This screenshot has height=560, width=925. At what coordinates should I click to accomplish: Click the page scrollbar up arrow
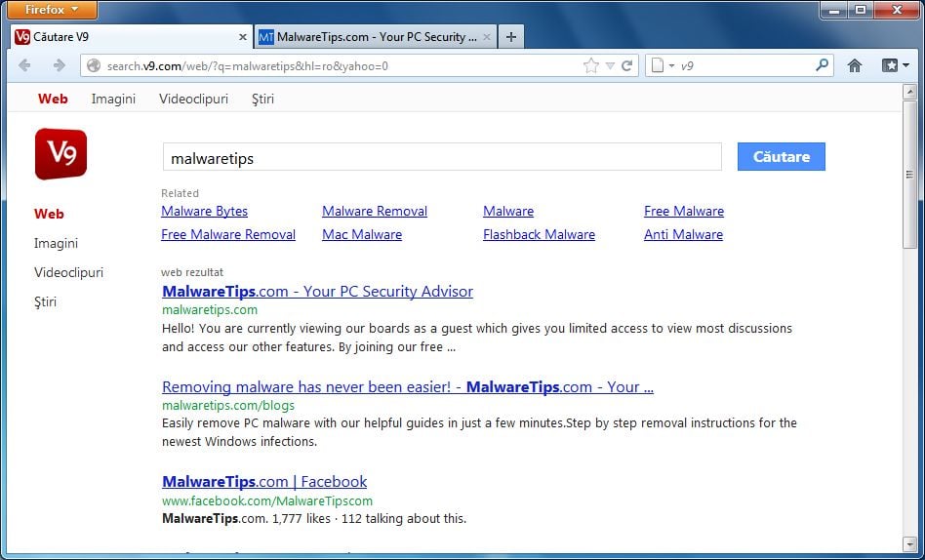tap(909, 92)
